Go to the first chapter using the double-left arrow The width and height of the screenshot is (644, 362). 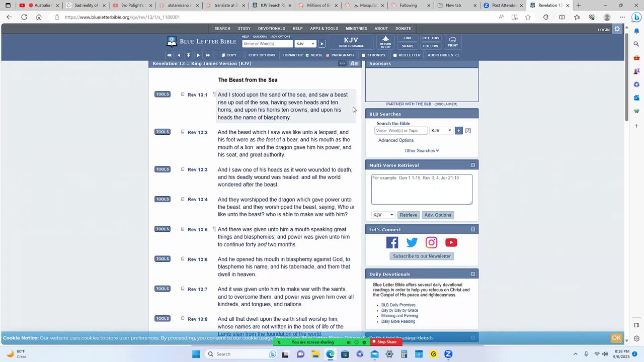(169, 55)
